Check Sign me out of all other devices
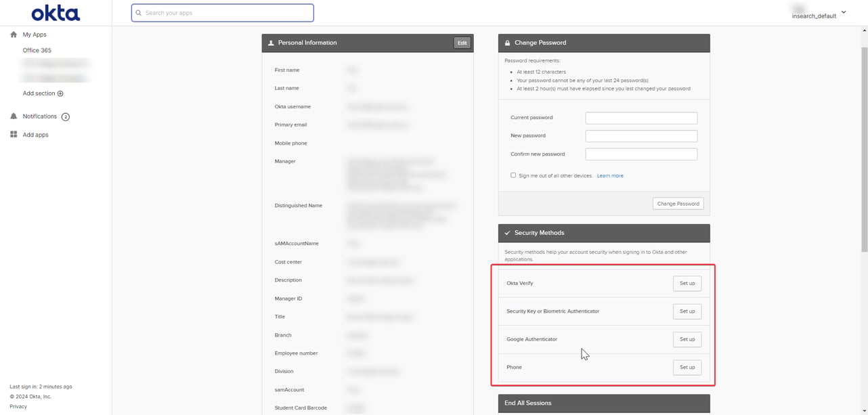Screen dimensions: 868x415 tap(513, 175)
